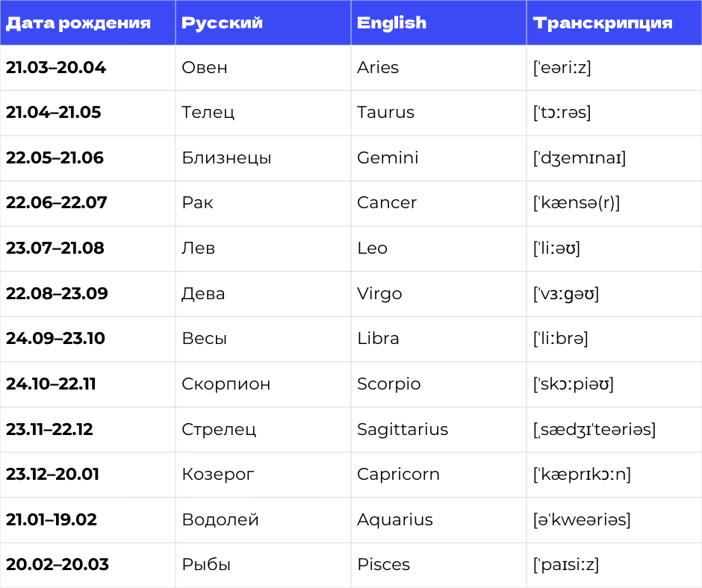Select the date range 20.02–20.03
This screenshot has width=702, height=588.
(x=58, y=565)
